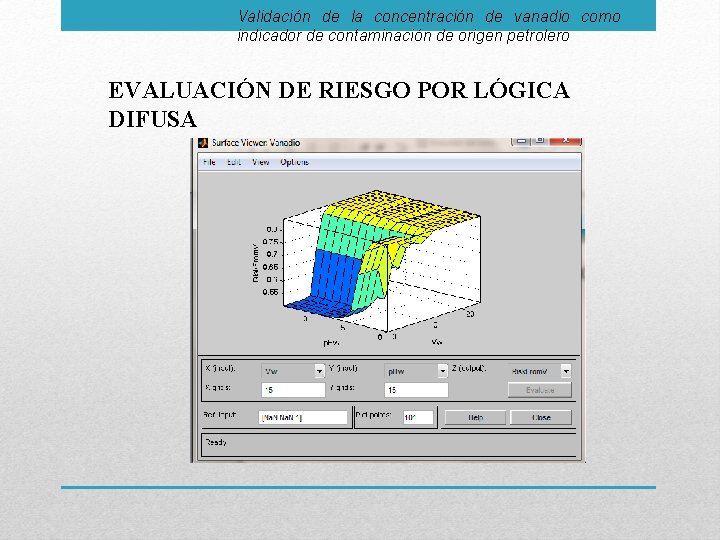720x540 pixels.
Task: Click the Ref. Input field
Action: 303,417
